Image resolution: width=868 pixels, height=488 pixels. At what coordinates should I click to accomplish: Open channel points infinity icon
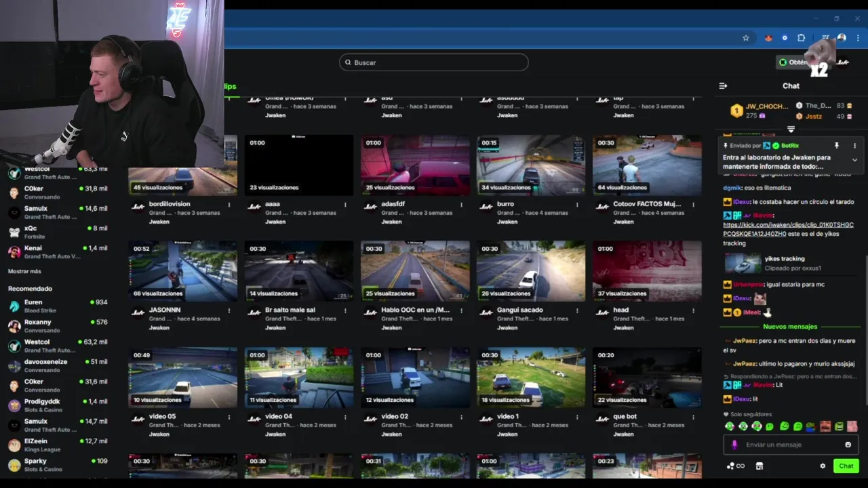pyautogui.click(x=735, y=466)
